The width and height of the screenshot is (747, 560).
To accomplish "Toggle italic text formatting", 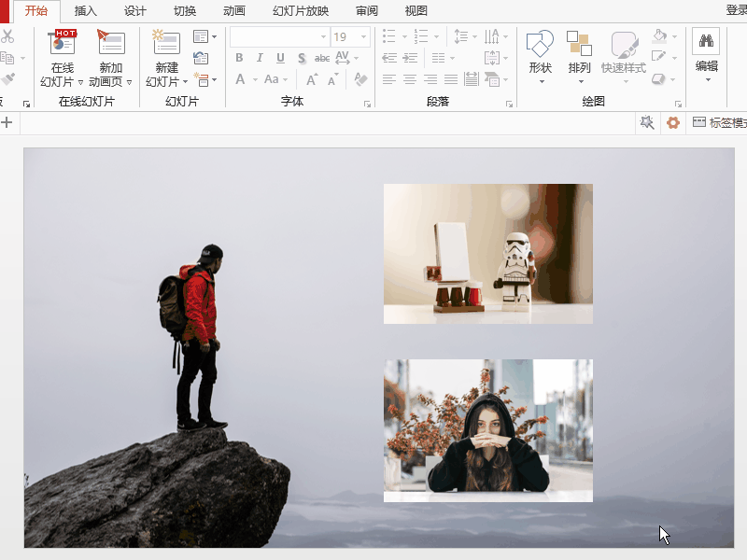I will (x=260, y=58).
